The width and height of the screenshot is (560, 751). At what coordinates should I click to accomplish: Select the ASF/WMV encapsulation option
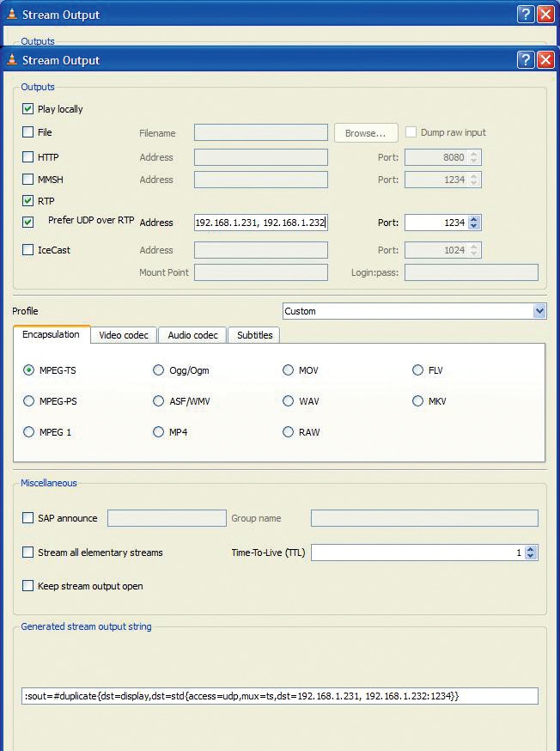point(158,401)
